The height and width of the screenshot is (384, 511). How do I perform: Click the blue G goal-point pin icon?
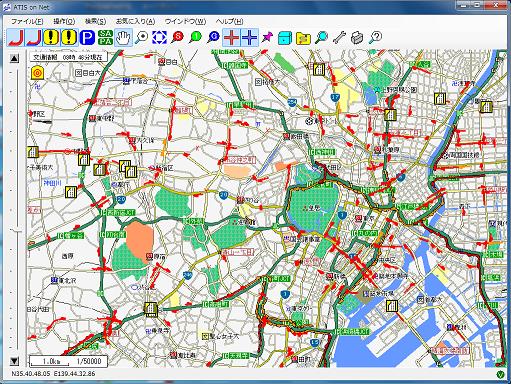(x=213, y=37)
